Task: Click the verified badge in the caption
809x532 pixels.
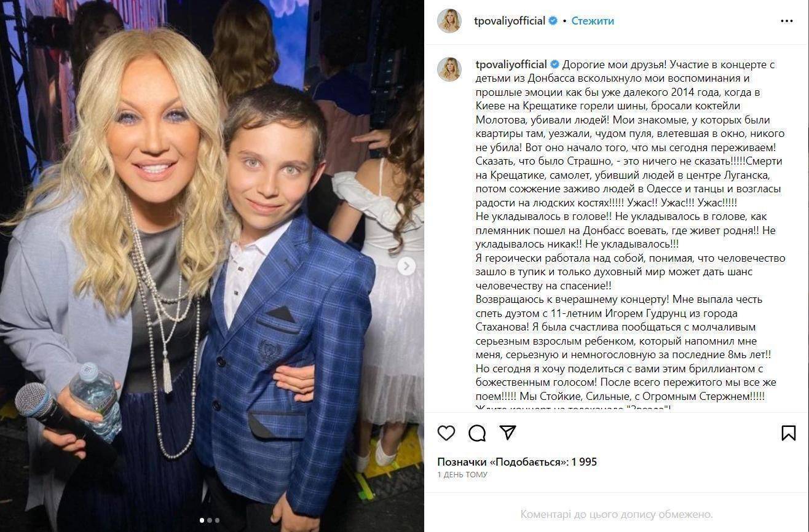Action: [x=554, y=65]
